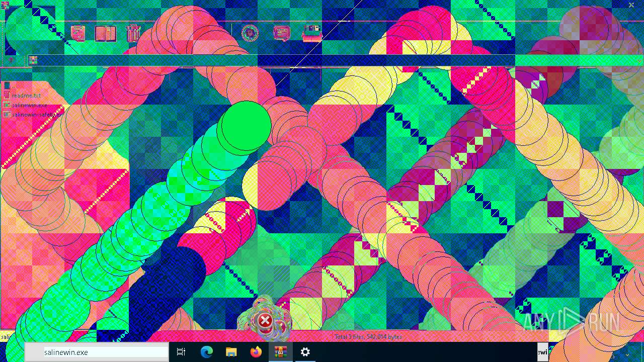Open Task View from the taskbar
This screenshot has width=644, height=362.
pyautogui.click(x=181, y=352)
